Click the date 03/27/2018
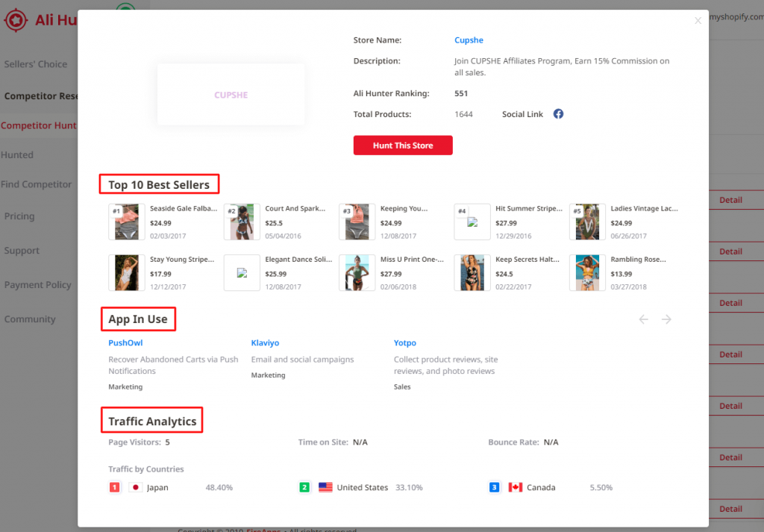764x532 pixels. [x=628, y=287]
